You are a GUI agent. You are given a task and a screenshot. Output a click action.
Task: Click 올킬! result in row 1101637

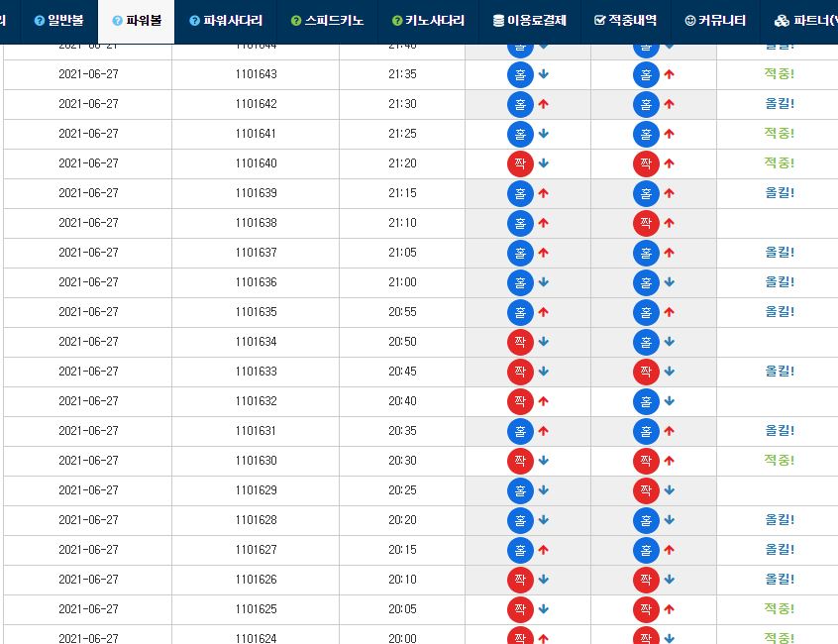tap(780, 253)
